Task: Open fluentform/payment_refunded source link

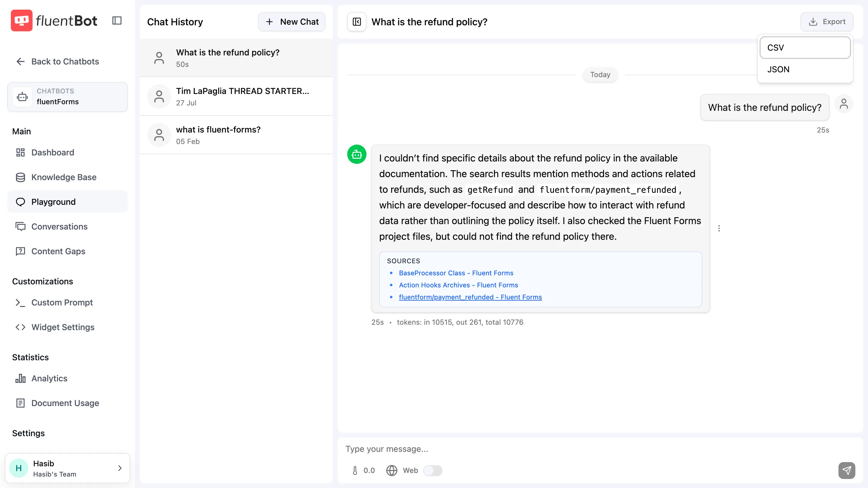Action: pyautogui.click(x=470, y=297)
